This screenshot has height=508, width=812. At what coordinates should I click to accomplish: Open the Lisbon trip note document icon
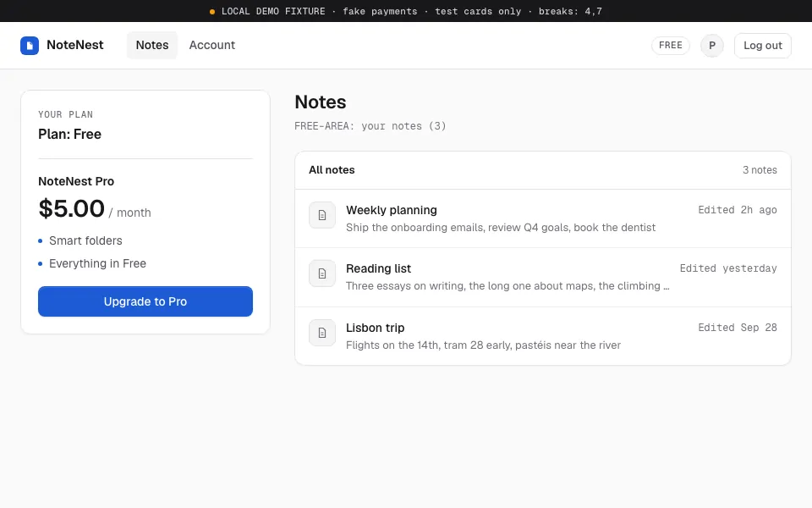(x=322, y=333)
